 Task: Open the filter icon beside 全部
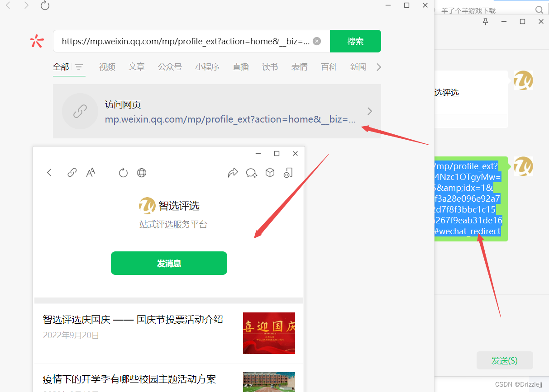[x=79, y=67]
